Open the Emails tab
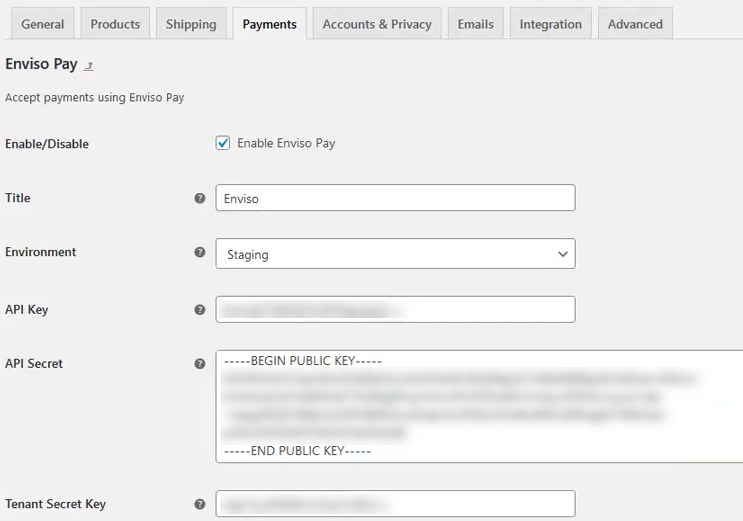The width and height of the screenshot is (743, 521). tap(476, 24)
